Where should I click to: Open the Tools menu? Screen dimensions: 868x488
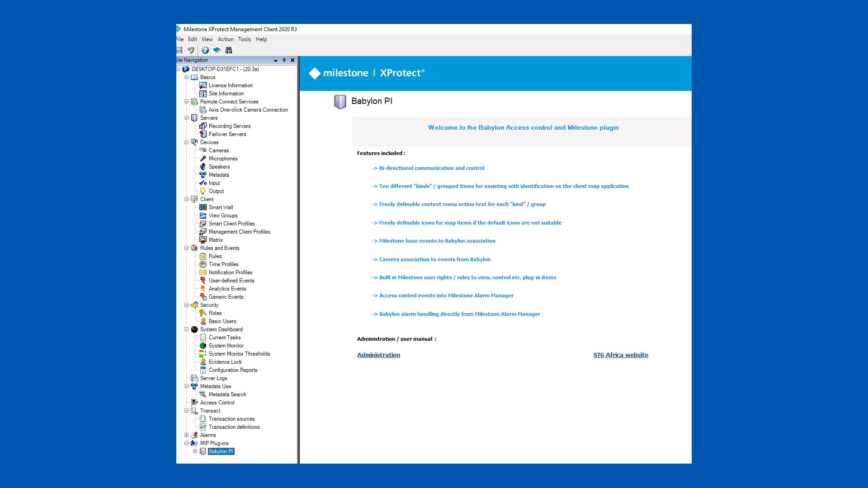coord(245,39)
